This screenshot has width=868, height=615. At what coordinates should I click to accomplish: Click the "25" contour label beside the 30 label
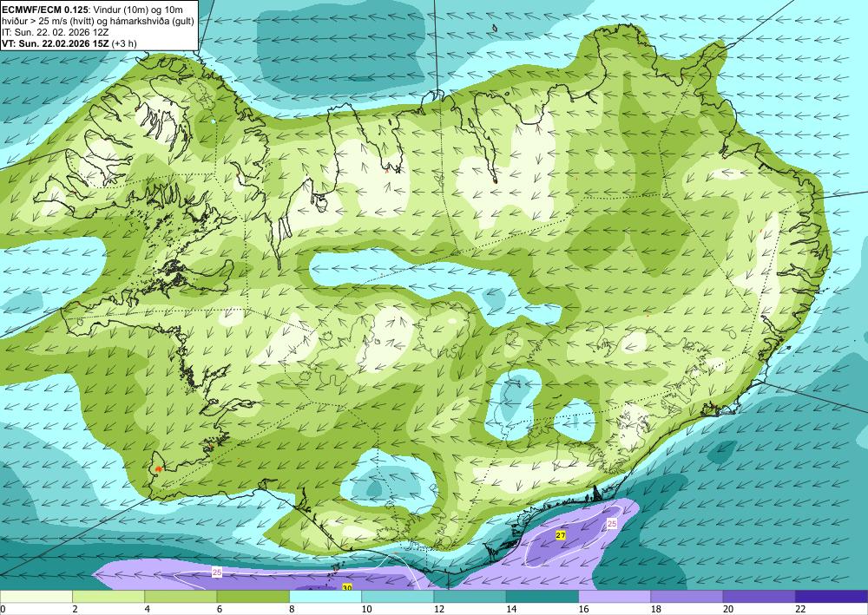tap(217, 572)
